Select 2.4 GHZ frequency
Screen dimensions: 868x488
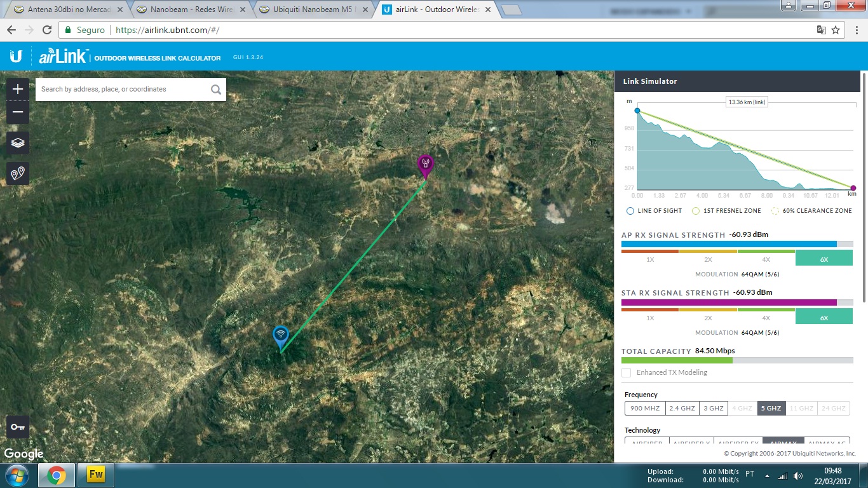(x=682, y=409)
